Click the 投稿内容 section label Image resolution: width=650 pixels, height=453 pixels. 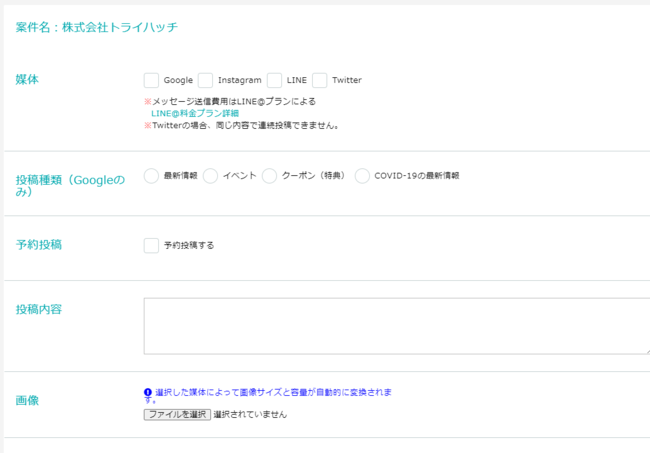click(39, 309)
